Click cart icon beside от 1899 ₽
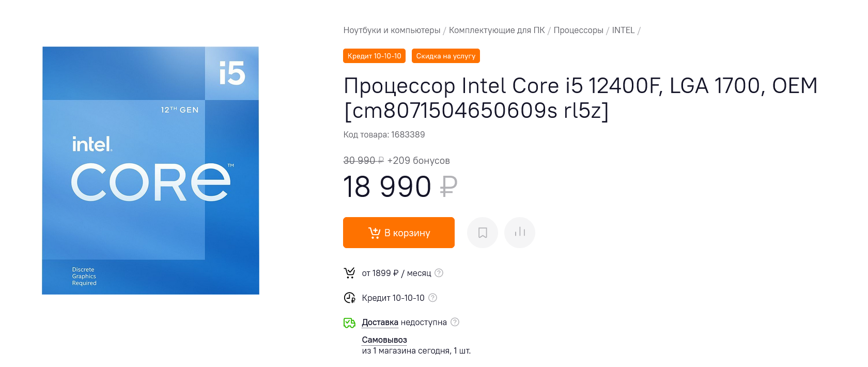This screenshot has width=868, height=367. click(350, 273)
